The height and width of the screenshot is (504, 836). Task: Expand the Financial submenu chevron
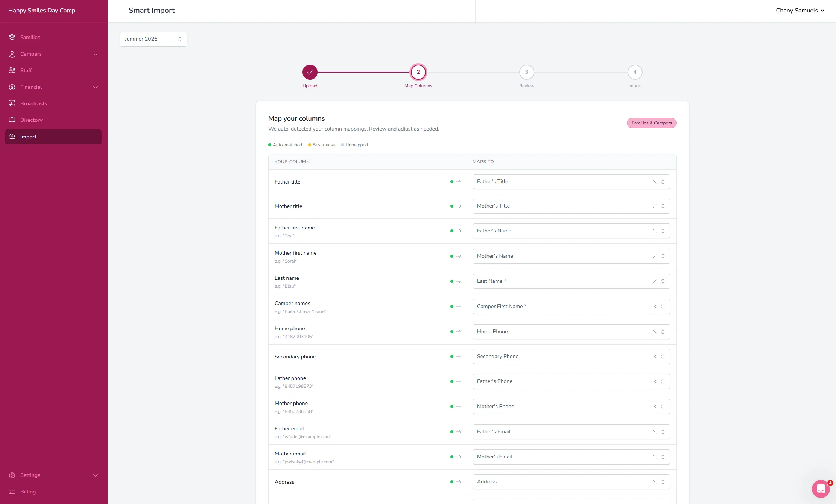pos(96,87)
